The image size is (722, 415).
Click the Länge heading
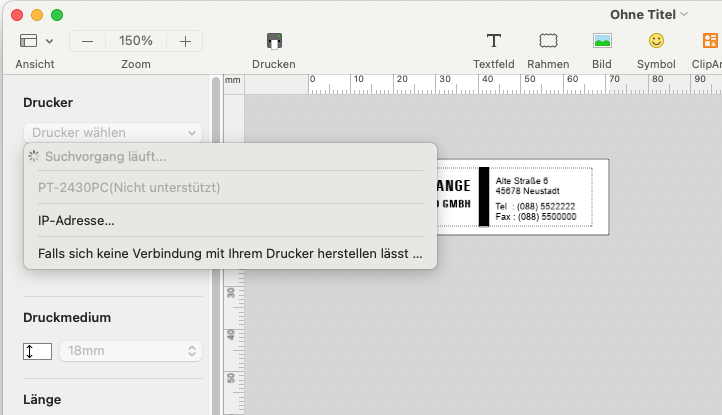42,400
